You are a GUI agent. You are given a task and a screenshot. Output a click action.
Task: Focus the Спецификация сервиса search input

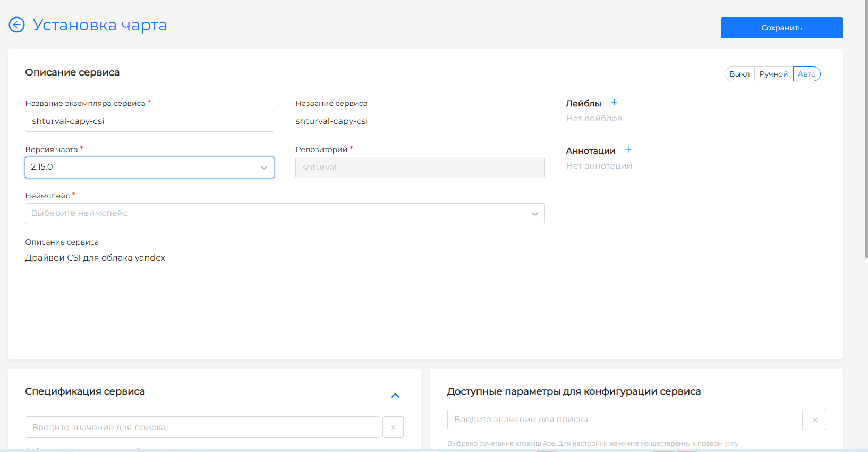[x=202, y=427]
